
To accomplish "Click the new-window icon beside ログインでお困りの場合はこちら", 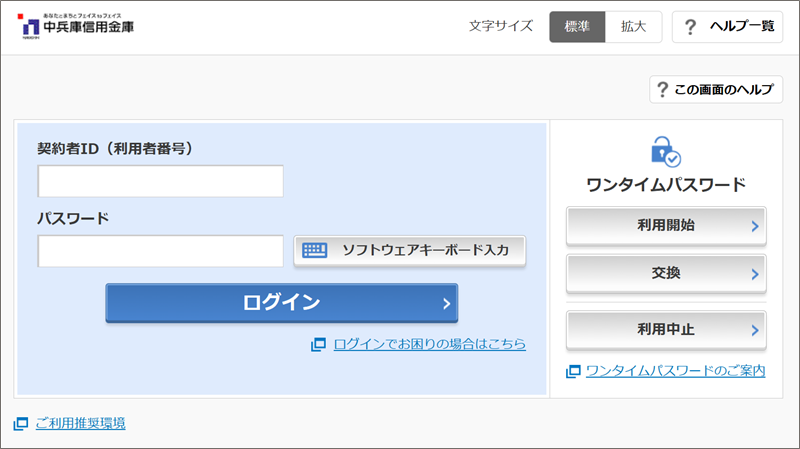I will point(319,344).
